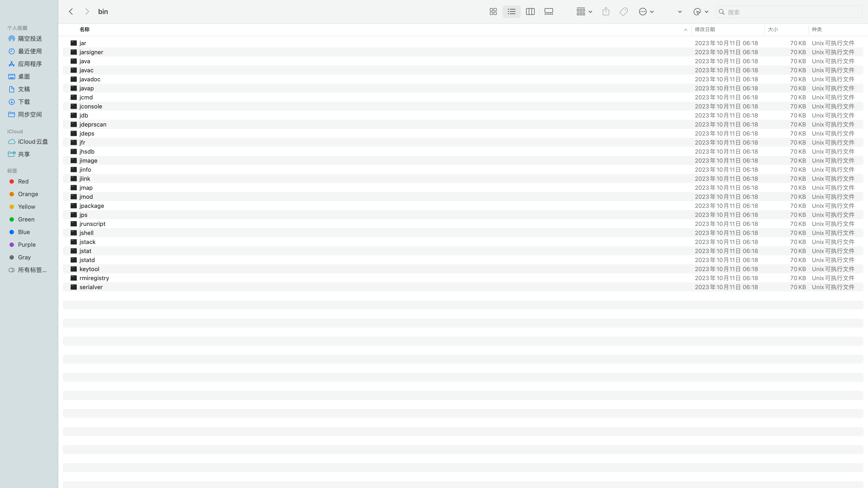The image size is (868, 488).
Task: Select the tag/label icon in toolbar
Action: (624, 11)
